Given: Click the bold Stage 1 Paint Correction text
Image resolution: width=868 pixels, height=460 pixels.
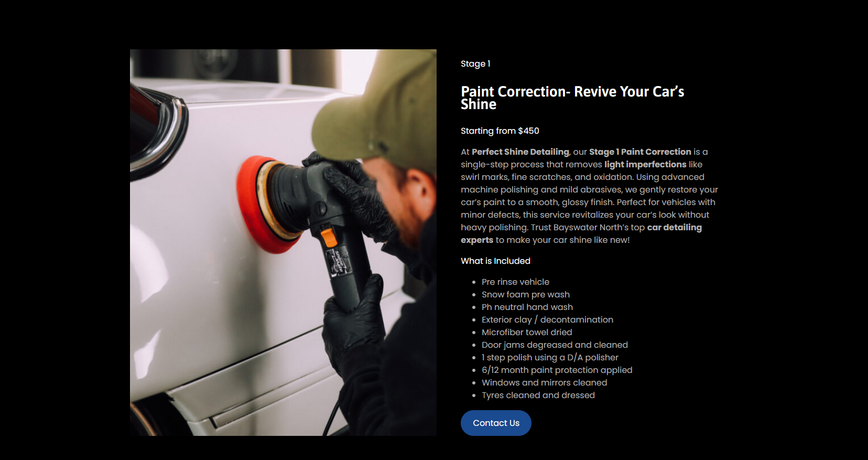Looking at the screenshot, I should point(640,152).
